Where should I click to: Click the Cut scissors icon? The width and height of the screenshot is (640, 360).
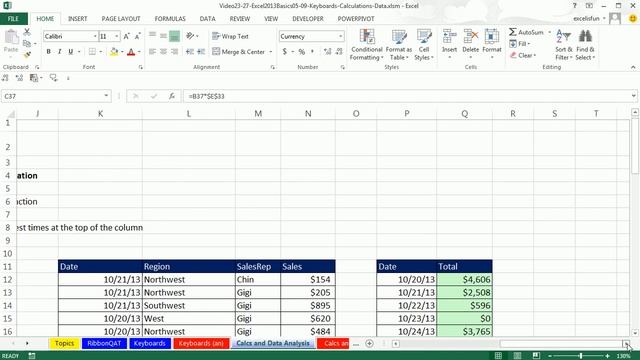(x=27, y=32)
